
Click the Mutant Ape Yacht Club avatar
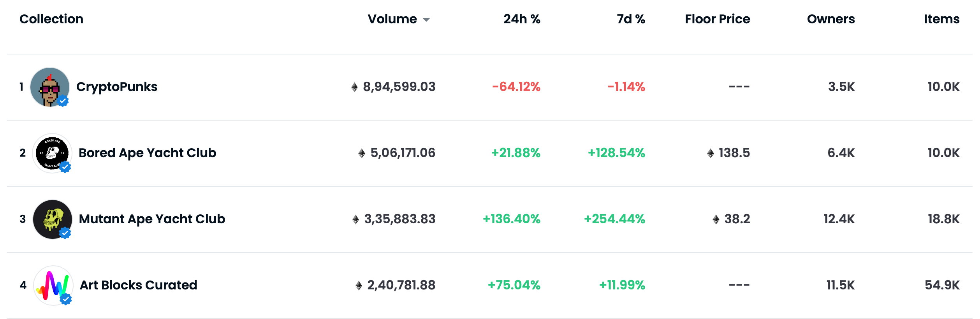tap(52, 219)
